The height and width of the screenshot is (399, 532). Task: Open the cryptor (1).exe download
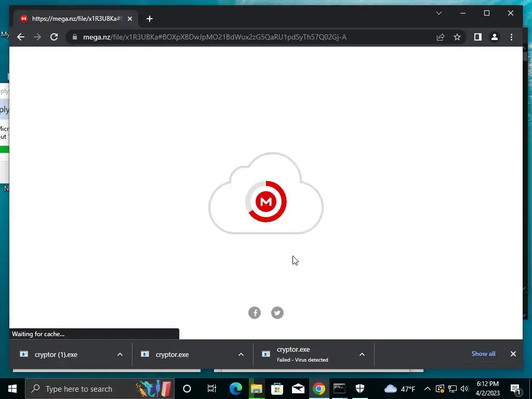point(56,354)
